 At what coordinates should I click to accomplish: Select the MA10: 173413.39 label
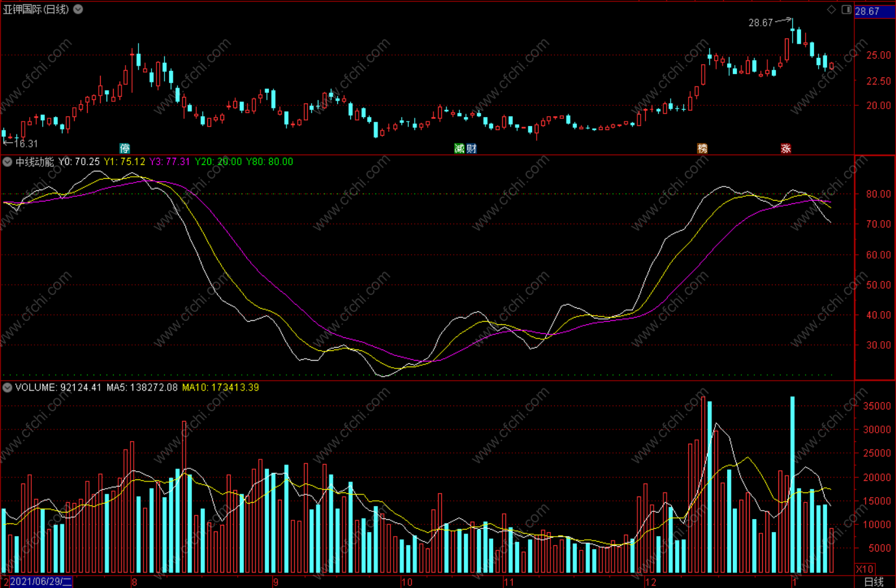(x=220, y=387)
